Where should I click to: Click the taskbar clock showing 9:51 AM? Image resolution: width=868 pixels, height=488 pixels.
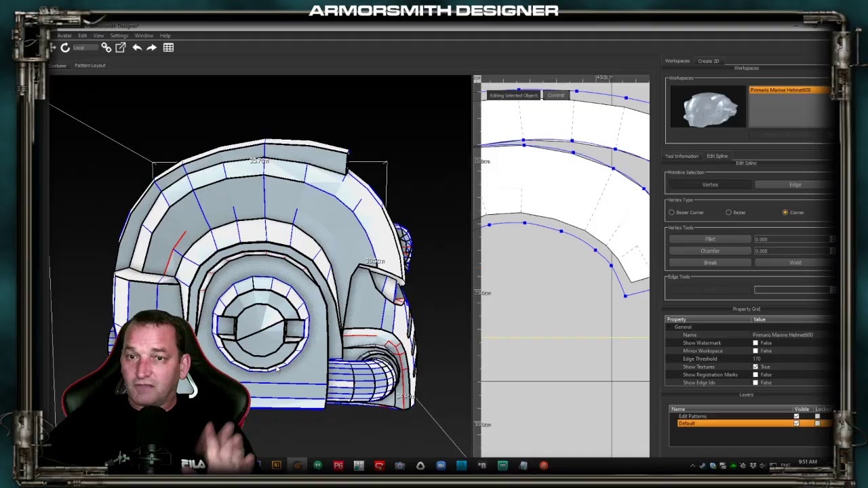pos(808,462)
